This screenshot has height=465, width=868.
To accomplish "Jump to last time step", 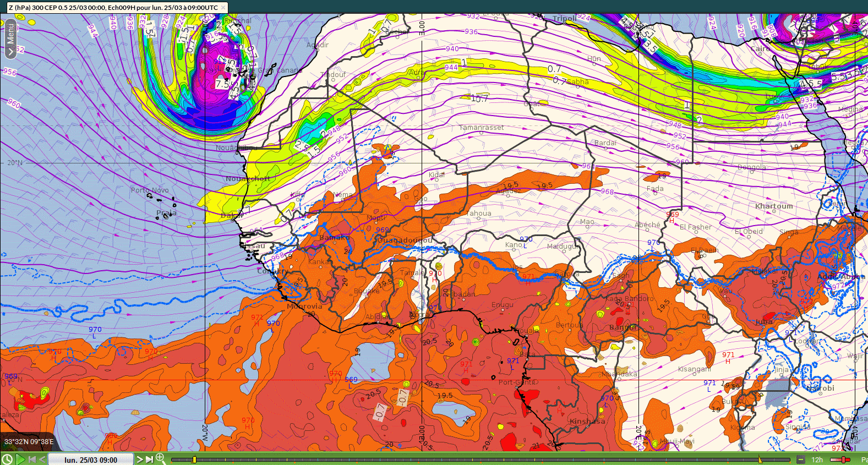I will pyautogui.click(x=149, y=459).
